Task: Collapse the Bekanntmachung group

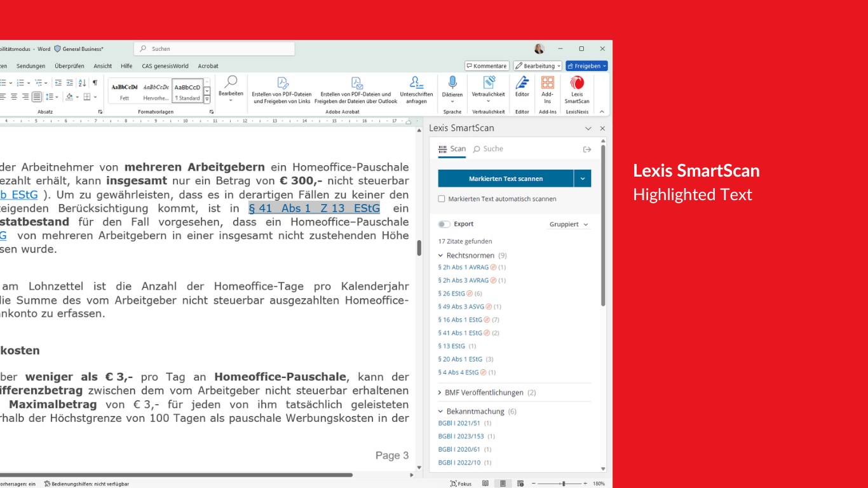Action: [x=440, y=411]
